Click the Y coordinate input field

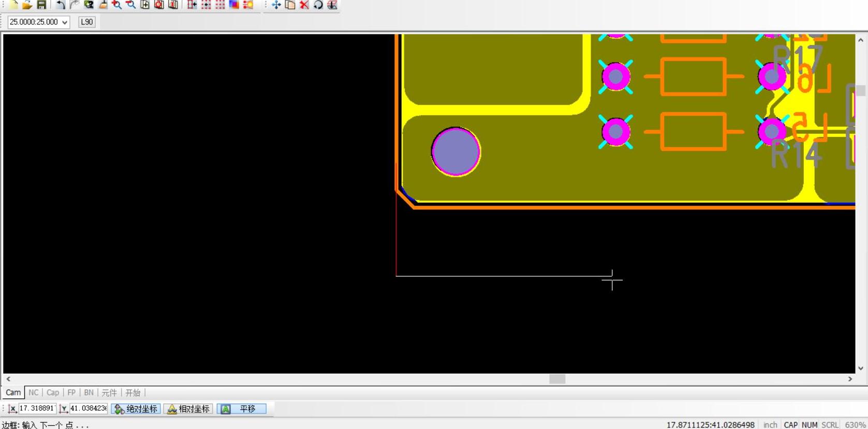tap(89, 408)
